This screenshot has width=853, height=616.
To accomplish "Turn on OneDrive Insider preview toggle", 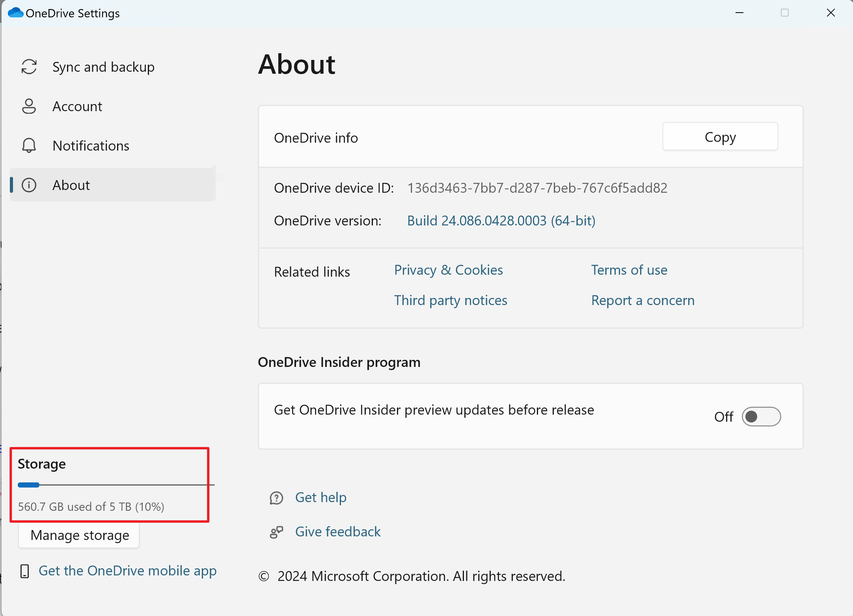I will [761, 417].
